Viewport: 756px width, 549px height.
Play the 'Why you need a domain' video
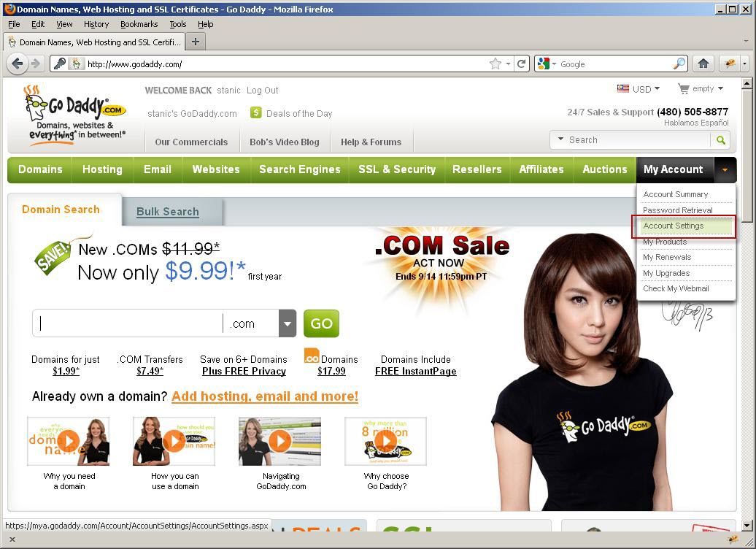point(69,440)
